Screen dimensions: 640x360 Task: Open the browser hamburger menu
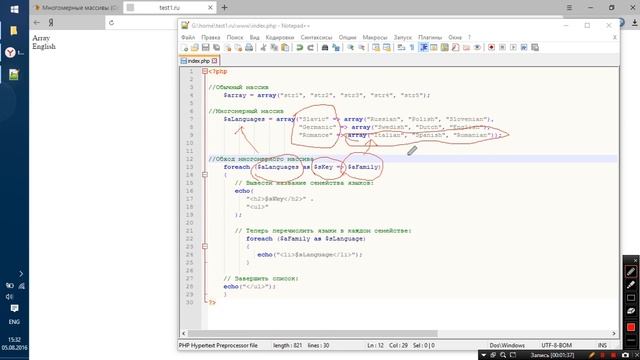pyautogui.click(x=569, y=7)
